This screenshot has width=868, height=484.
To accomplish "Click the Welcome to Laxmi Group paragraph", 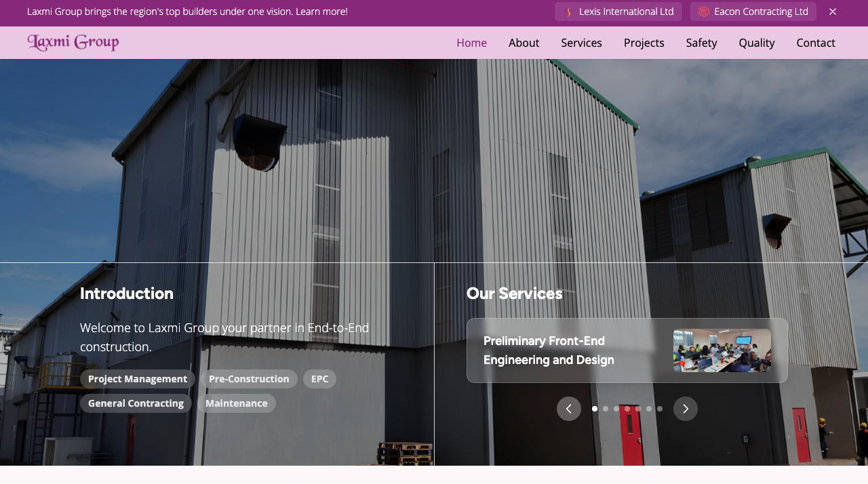I will point(224,337).
